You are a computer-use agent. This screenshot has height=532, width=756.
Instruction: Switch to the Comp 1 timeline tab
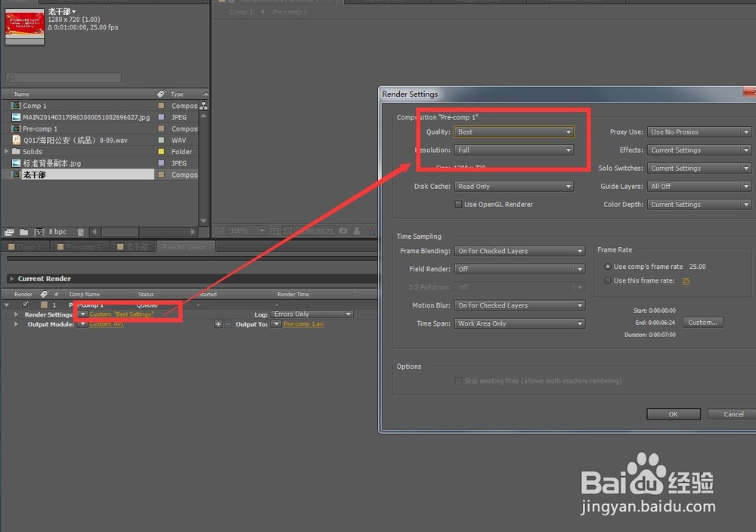(x=26, y=246)
